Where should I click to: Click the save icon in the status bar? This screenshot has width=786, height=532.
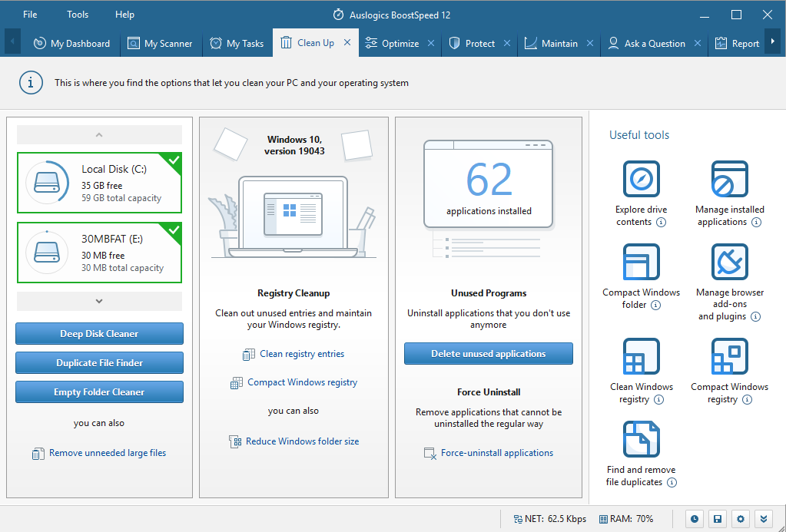pos(718,519)
